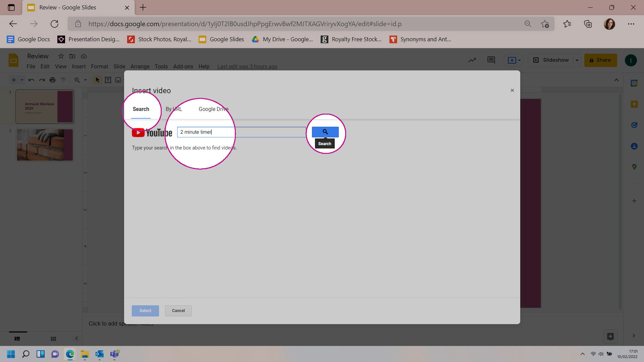The height and width of the screenshot is (362, 644).
Task: Click the Select button in dialog
Action: pyautogui.click(x=146, y=310)
